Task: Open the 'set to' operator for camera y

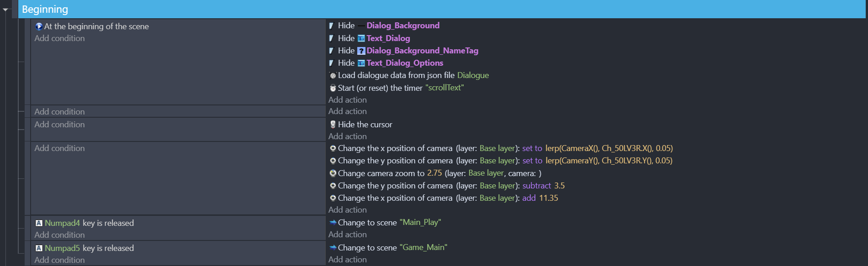Action: (x=532, y=161)
